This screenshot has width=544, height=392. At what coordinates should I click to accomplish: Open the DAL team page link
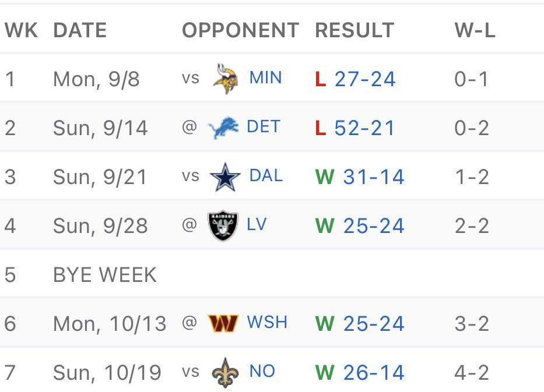266,176
